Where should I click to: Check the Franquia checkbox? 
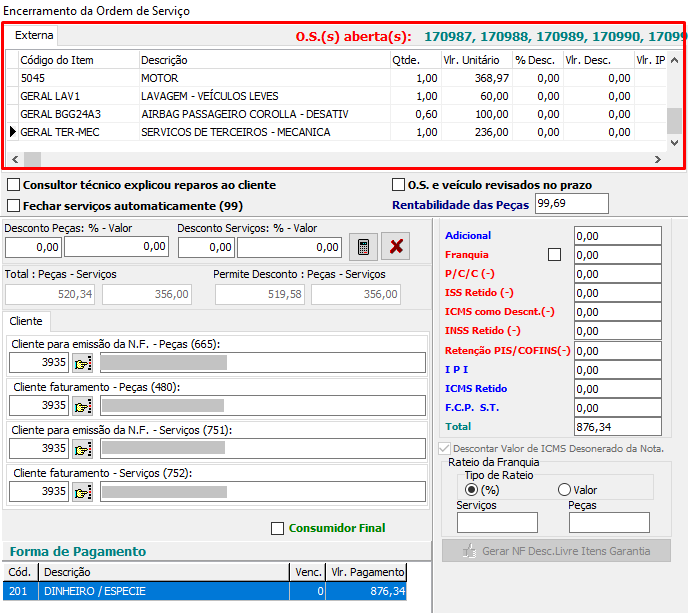pos(555,255)
